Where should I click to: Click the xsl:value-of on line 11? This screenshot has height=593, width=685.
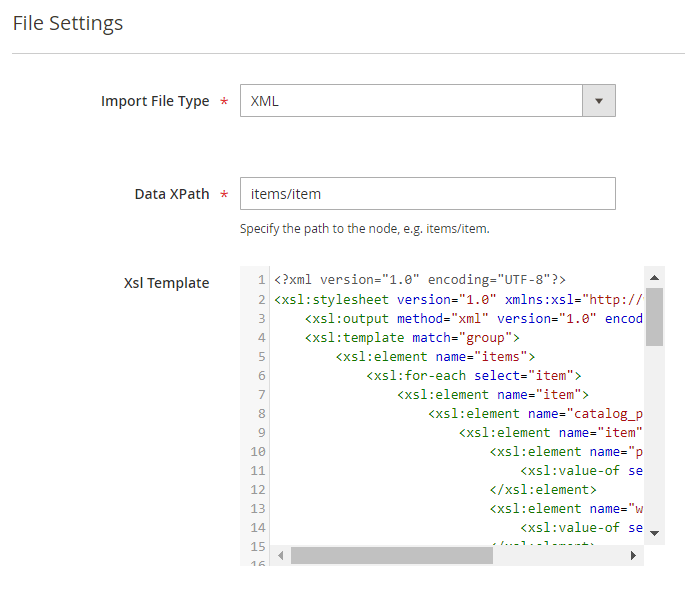581,471
